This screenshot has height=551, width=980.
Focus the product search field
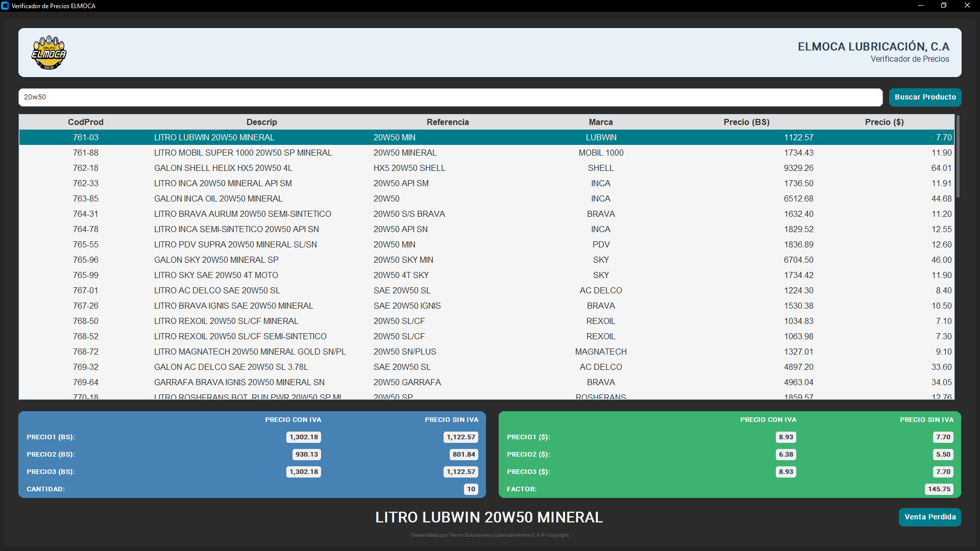[x=449, y=97]
